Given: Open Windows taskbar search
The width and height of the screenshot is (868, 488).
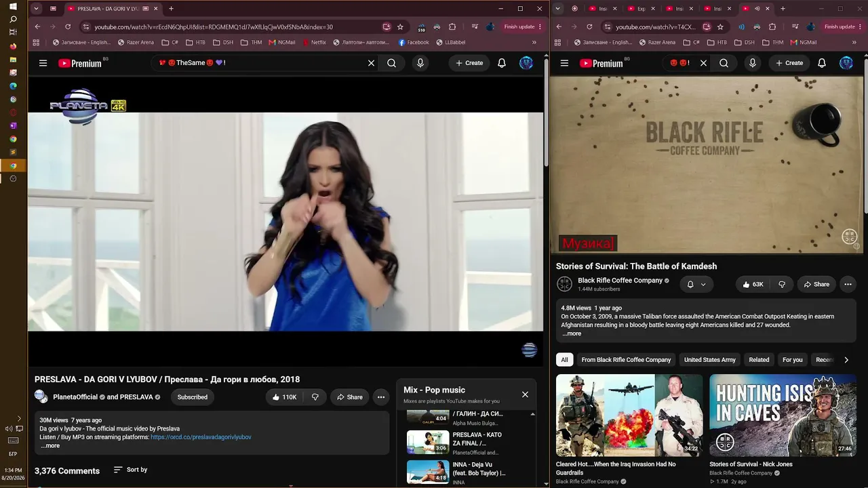Looking at the screenshot, I should (x=13, y=19).
